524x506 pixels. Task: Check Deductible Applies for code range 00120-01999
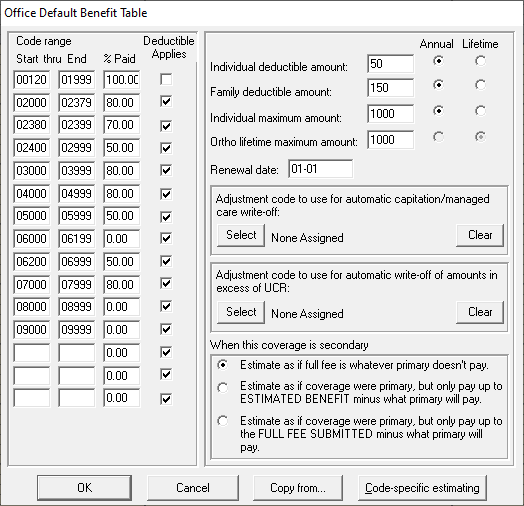166,80
